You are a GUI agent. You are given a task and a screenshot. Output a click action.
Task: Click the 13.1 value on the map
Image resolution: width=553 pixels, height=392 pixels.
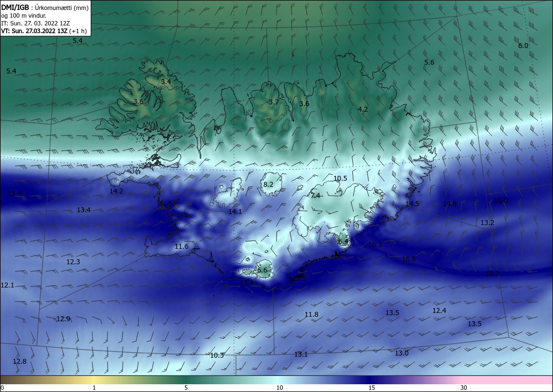pyautogui.click(x=301, y=354)
